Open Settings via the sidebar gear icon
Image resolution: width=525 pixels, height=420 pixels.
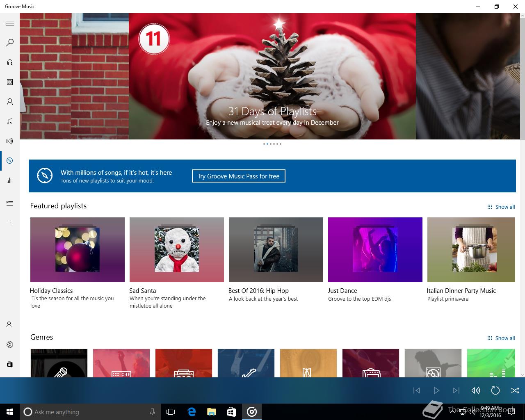(x=10, y=345)
